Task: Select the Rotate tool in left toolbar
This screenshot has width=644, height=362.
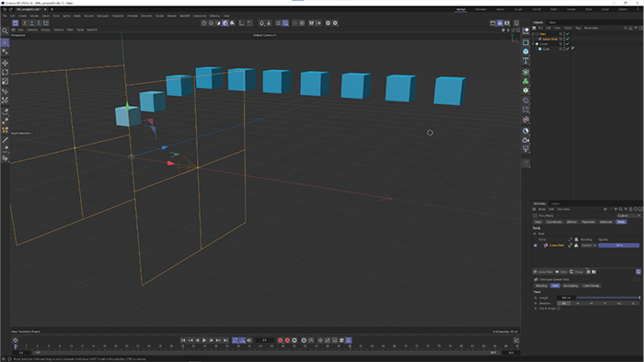Action: [x=5, y=73]
